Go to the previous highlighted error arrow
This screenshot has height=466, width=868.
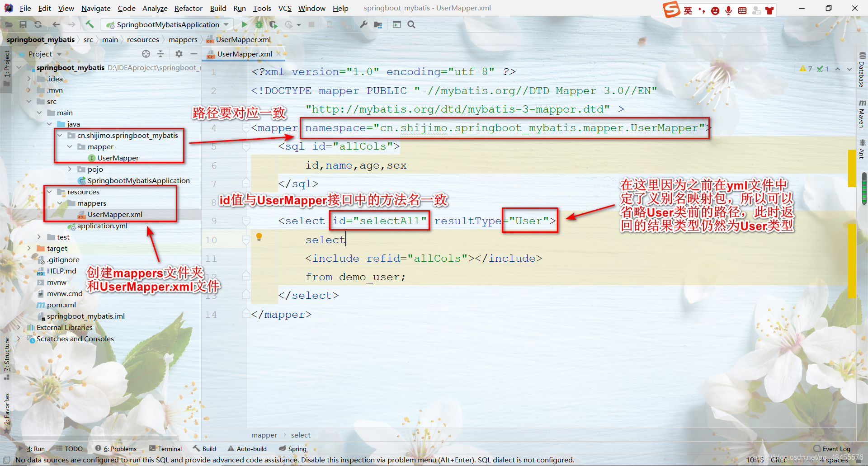pos(838,69)
